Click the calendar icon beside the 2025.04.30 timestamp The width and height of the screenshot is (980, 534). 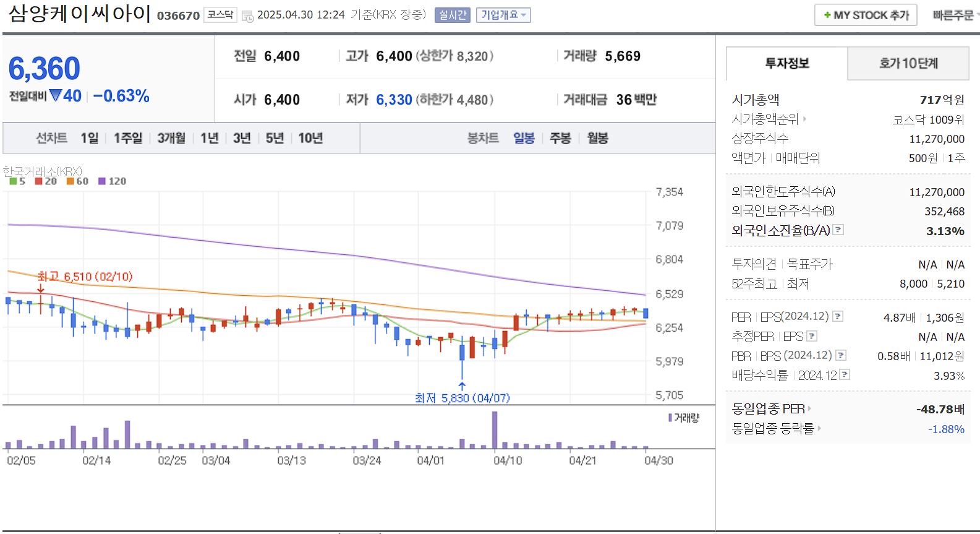[x=247, y=16]
